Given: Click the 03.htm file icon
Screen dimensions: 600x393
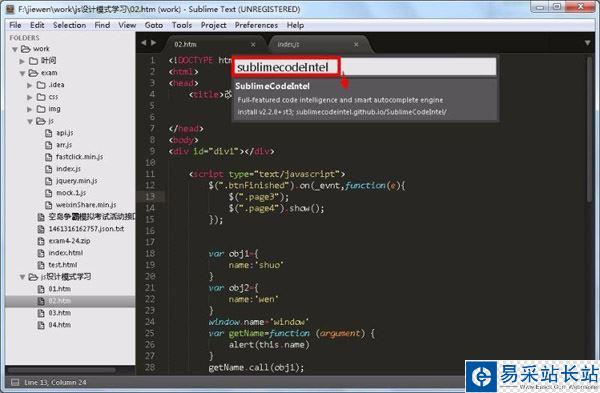Looking at the screenshot, I should click(x=41, y=313).
